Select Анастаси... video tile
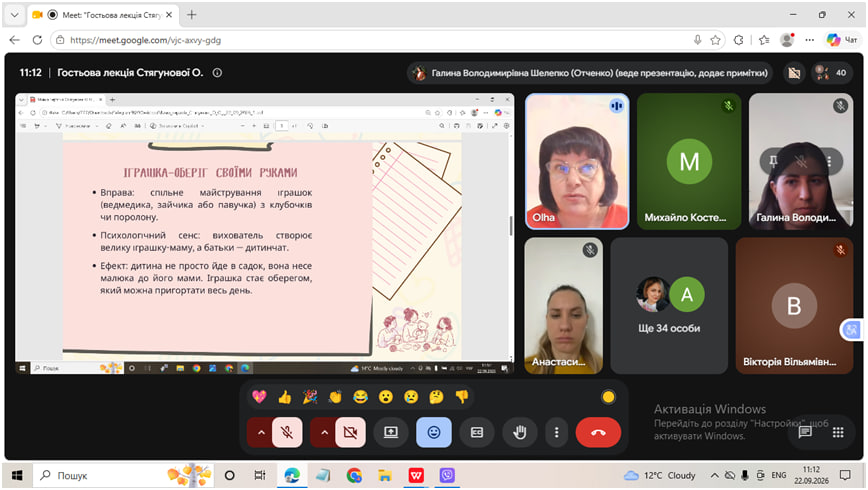Image resolution: width=868 pixels, height=490 pixels. point(564,306)
